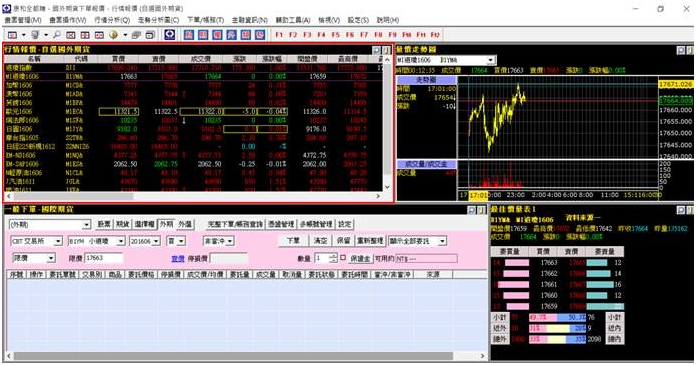Click the 小計 button left of bid/ask bars
This screenshot has width=696, height=365.
[500, 317]
